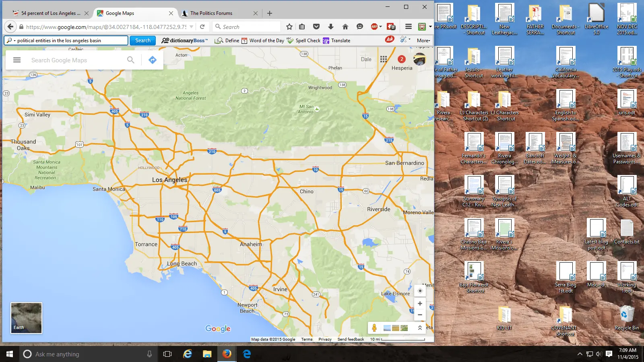Click the magnifier in Google Maps search box

pos(131,60)
